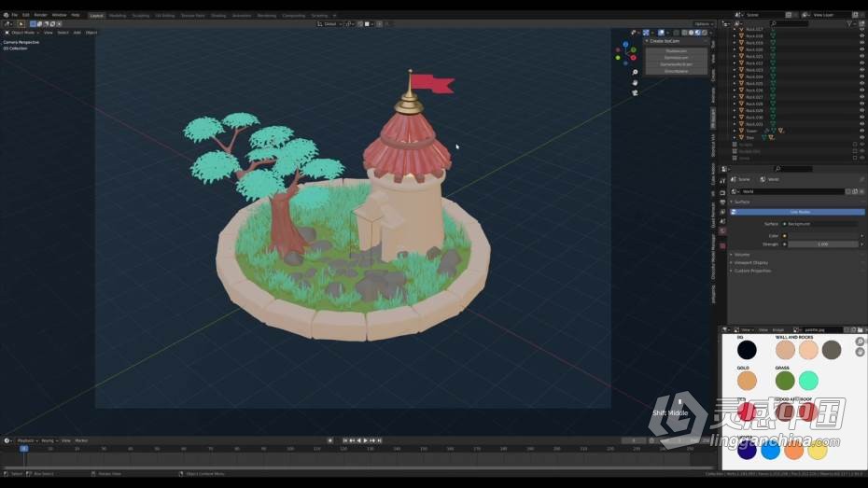This screenshot has height=488, width=868.
Task: Click jump to start frame in the timeline
Action: tap(345, 440)
